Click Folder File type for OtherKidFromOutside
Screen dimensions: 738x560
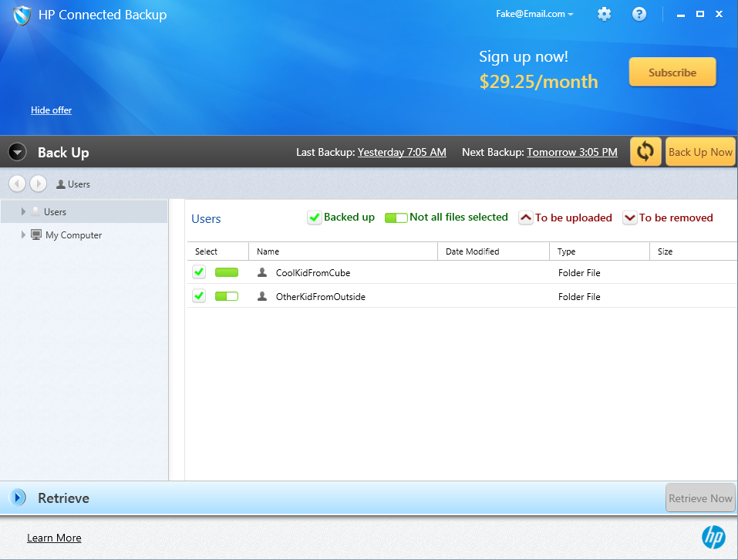[x=579, y=297]
